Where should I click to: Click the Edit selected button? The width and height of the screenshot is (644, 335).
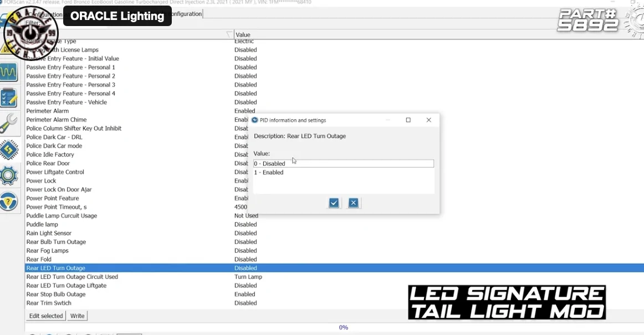click(x=46, y=316)
